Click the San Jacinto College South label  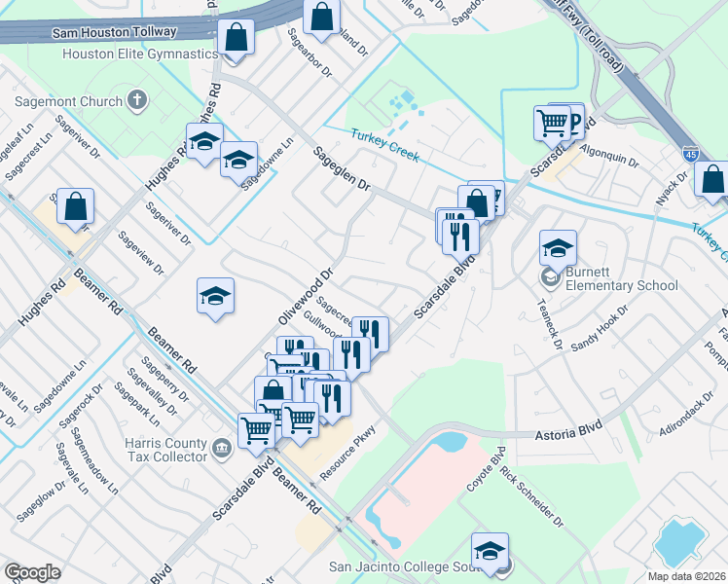406,566
